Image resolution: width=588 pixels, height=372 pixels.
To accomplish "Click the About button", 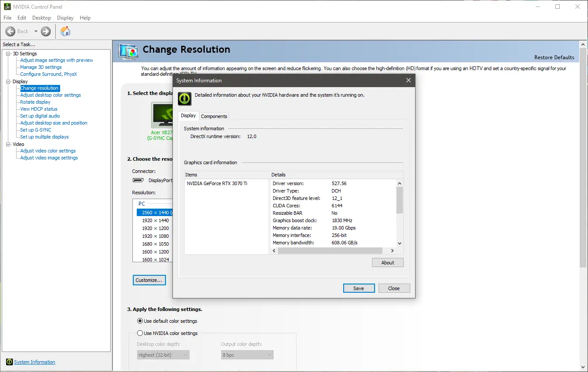I will pyautogui.click(x=388, y=263).
